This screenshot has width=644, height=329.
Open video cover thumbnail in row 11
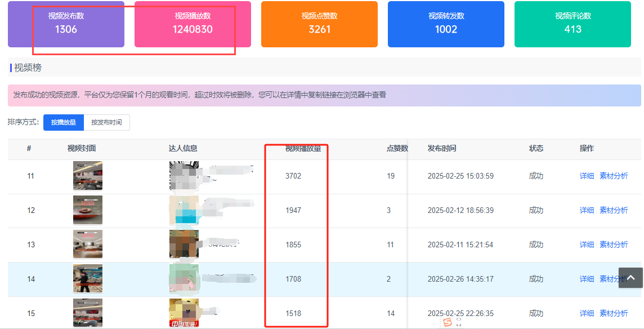[x=88, y=176]
